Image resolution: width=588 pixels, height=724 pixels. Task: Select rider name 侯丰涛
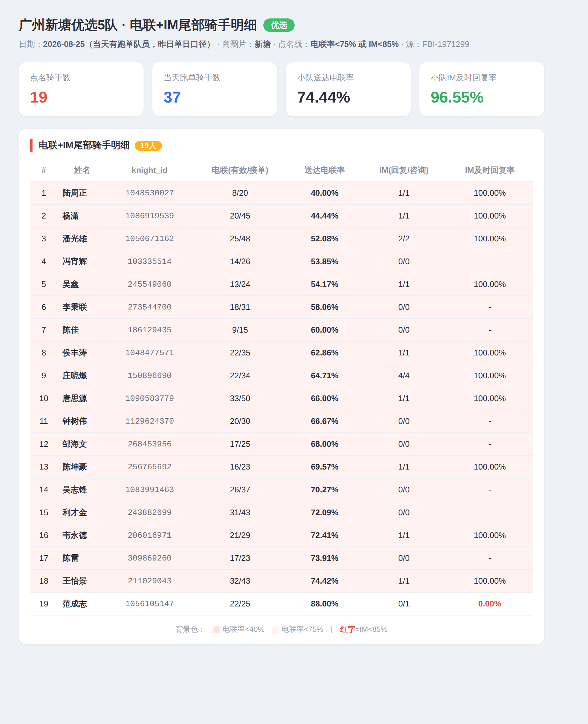(x=74, y=353)
